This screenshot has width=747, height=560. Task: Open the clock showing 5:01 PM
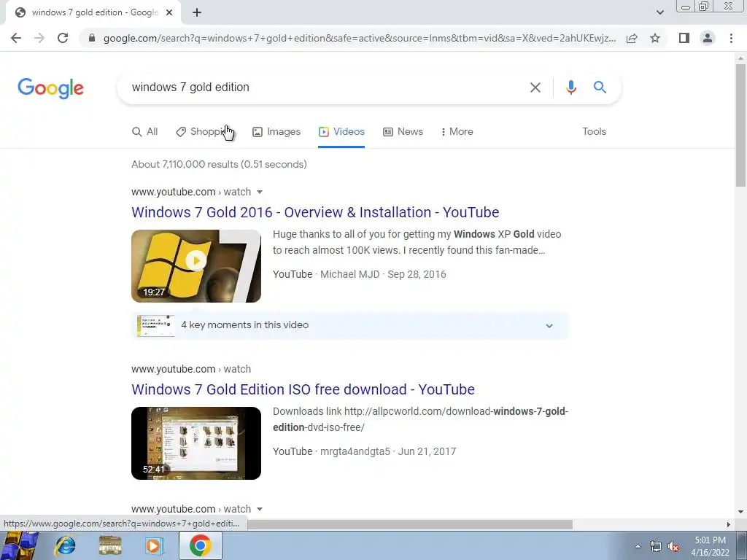(710, 546)
